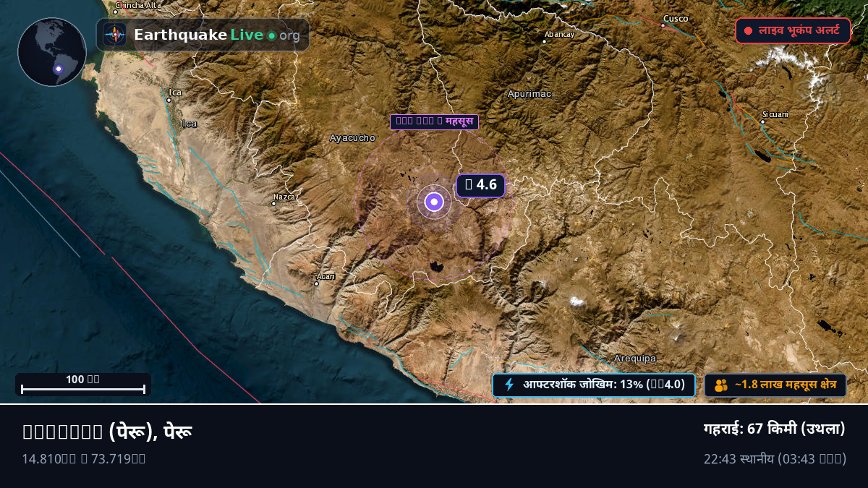This screenshot has height=488, width=868.
Task: Click '~1.8 लाख महसूस क्षेत्र' text
Action: (786, 385)
